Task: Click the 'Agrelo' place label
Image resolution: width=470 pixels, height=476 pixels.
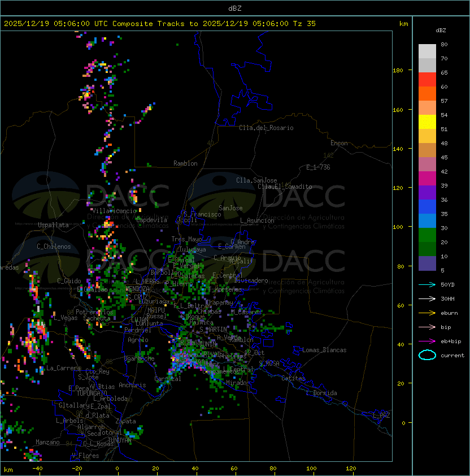Action: tap(138, 340)
